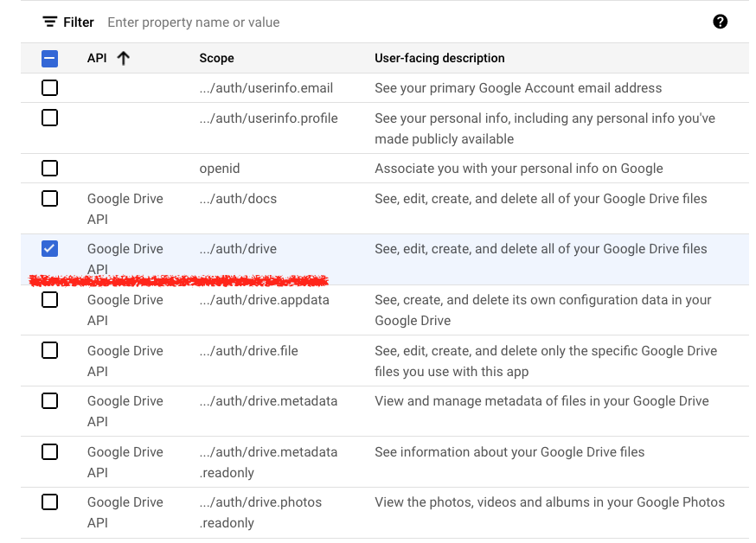Sort by the API column header
The image size is (756, 543).
(96, 58)
